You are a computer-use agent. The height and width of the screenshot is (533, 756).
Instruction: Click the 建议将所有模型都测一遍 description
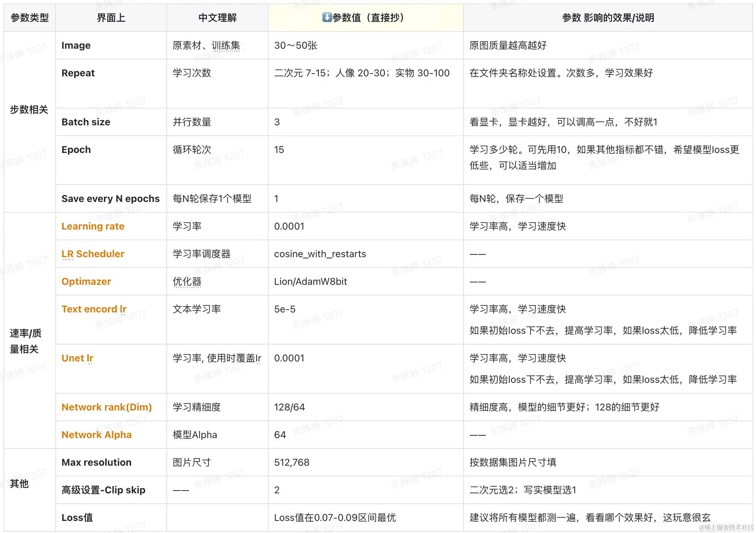590,517
